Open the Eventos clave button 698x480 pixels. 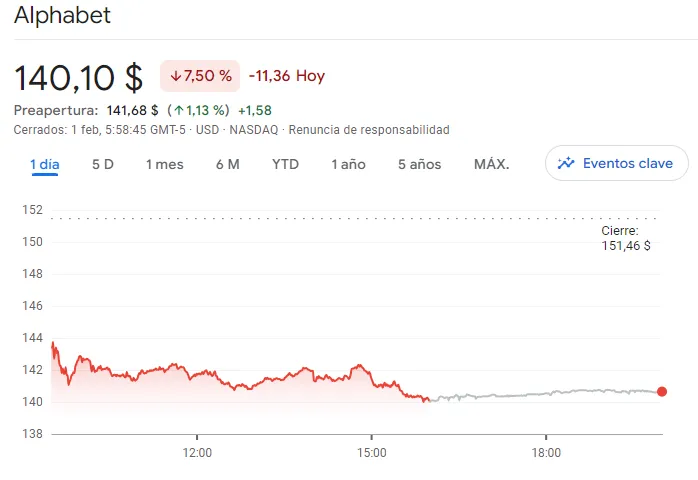coord(617,163)
